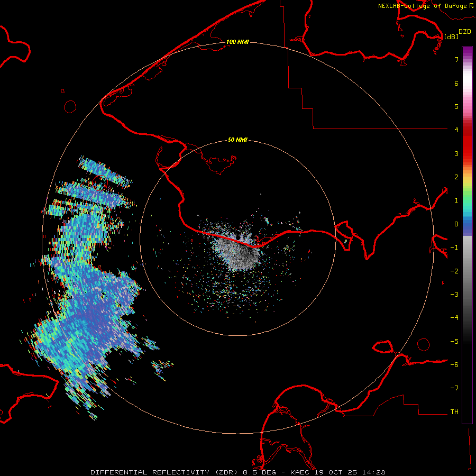
Task: Click the -4 dB value on color scale
Action: pyautogui.click(x=454, y=318)
